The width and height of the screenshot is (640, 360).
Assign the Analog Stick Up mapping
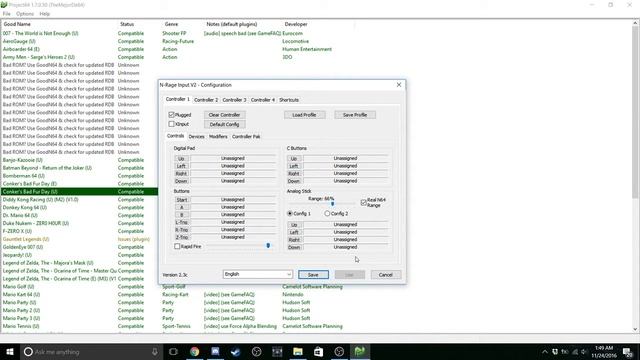[294, 224]
